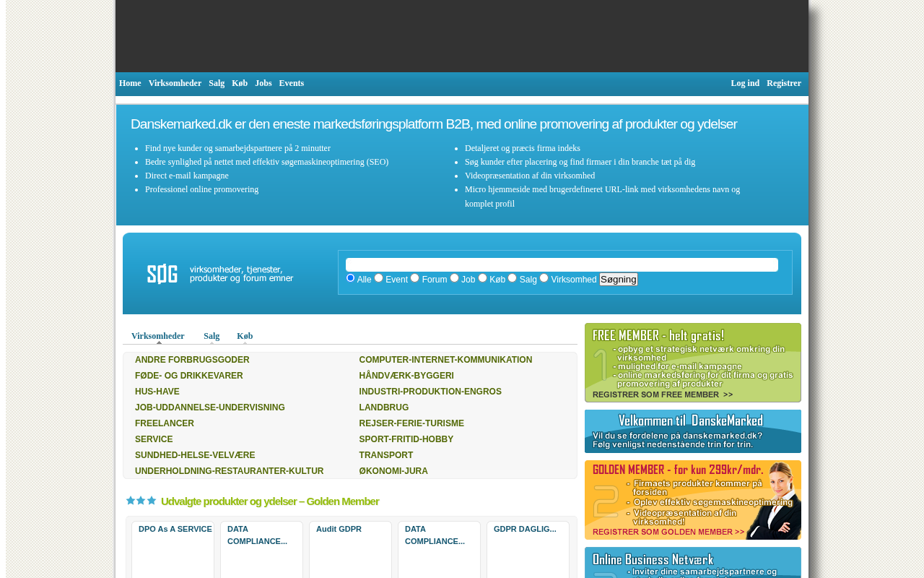Open Jobs in the navigation bar

click(x=263, y=83)
